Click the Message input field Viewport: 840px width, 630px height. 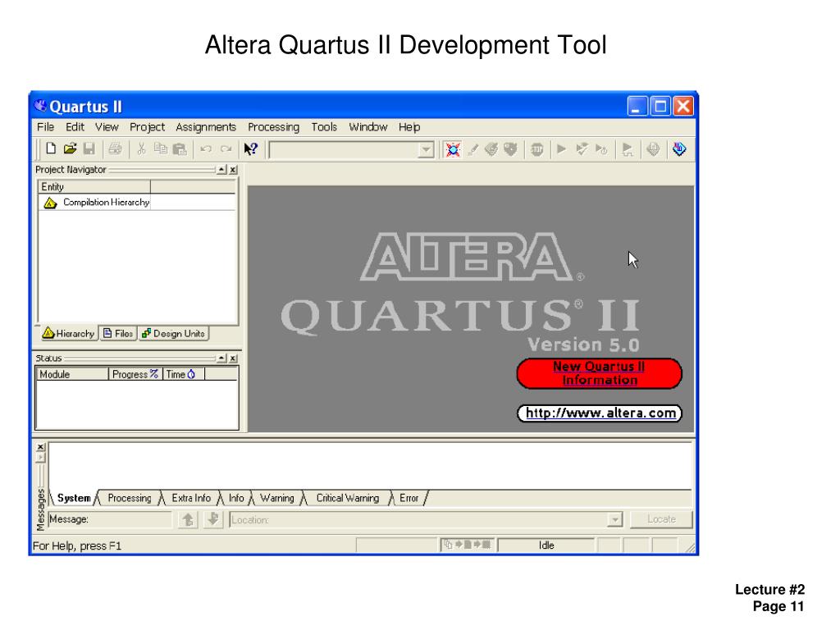tap(110, 519)
